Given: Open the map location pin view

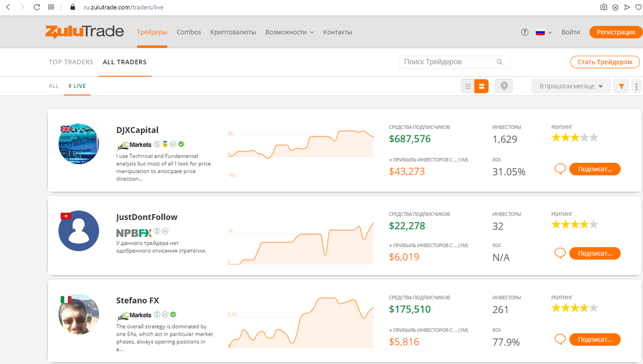Looking at the screenshot, I should tap(504, 86).
